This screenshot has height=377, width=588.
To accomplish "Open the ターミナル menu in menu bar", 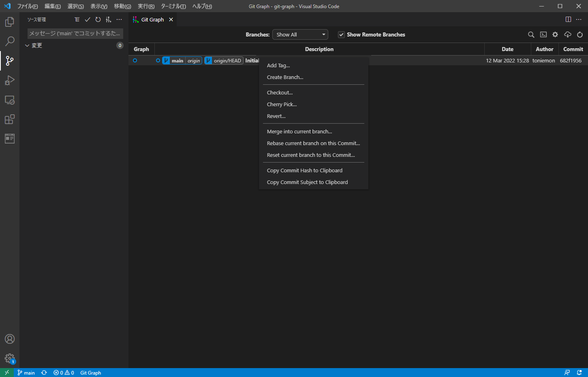I will (173, 6).
